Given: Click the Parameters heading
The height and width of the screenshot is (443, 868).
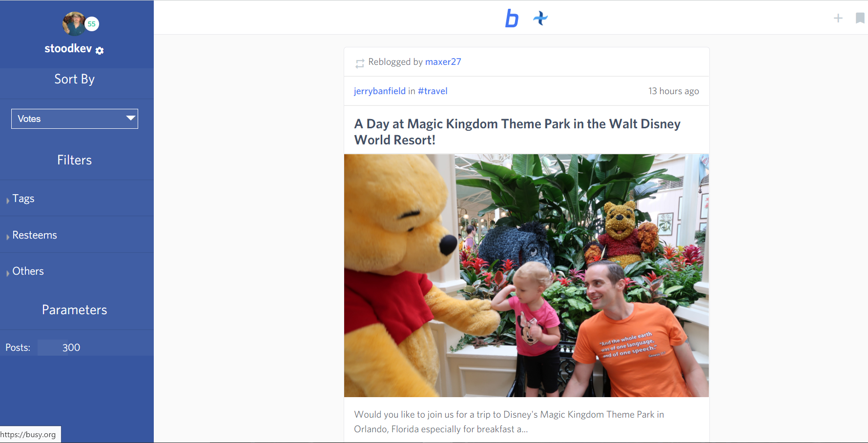Looking at the screenshot, I should click(75, 310).
